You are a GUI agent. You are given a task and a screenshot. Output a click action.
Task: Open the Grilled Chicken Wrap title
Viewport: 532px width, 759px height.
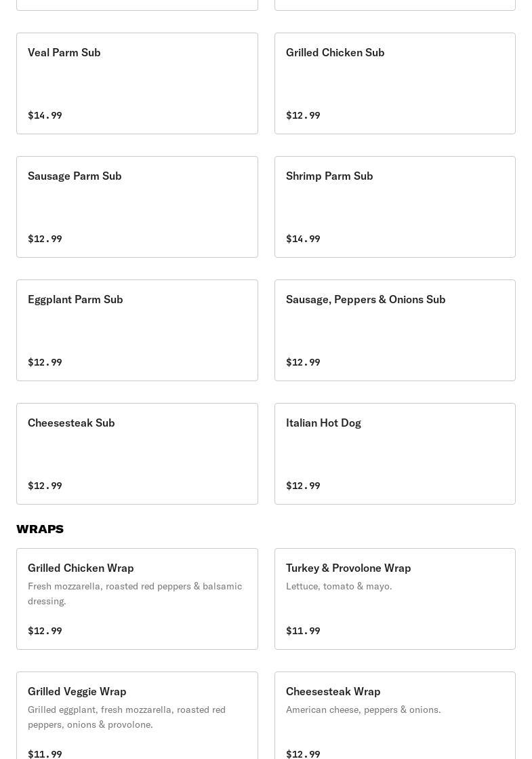tap(81, 568)
